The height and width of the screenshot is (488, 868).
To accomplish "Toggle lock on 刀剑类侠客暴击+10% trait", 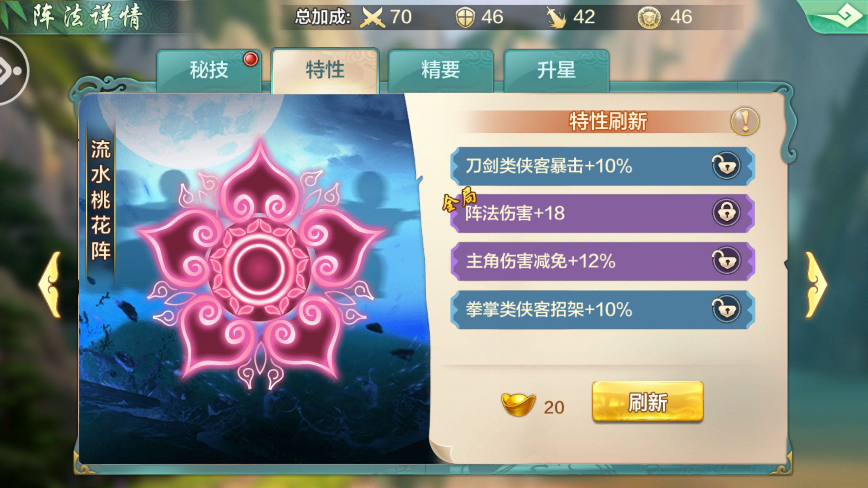I will pos(726,166).
